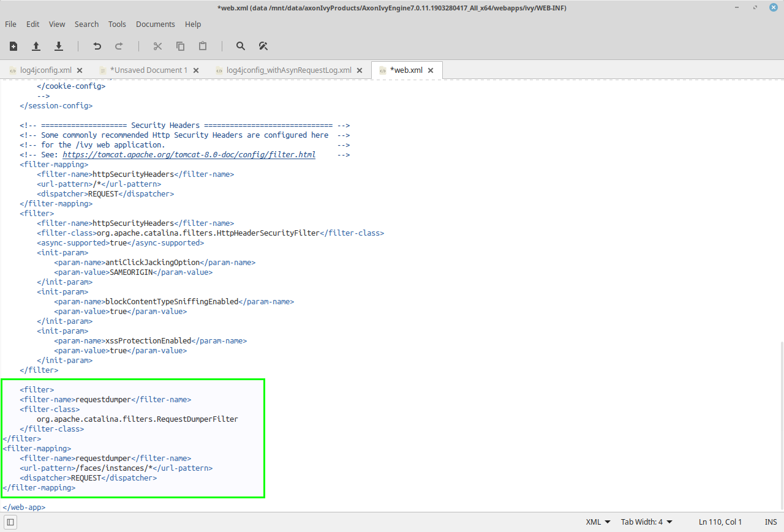This screenshot has width=784, height=532.
Task: Maximize the editor window
Action: [x=755, y=7]
